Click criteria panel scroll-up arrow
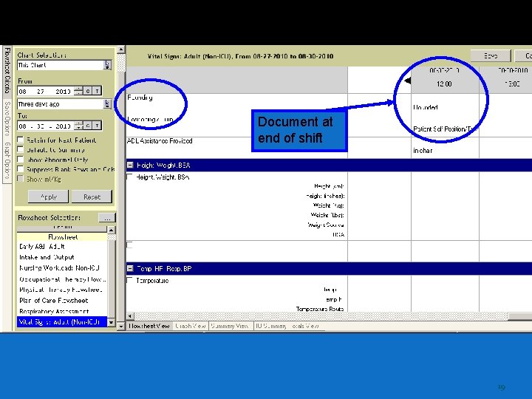Screen dimensions: 532x399 pos(120,50)
